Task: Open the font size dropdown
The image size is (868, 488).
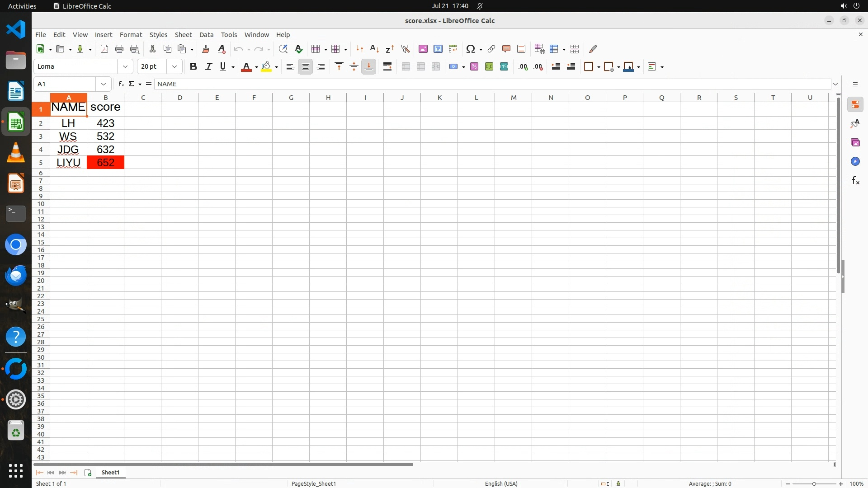Action: 175,67
